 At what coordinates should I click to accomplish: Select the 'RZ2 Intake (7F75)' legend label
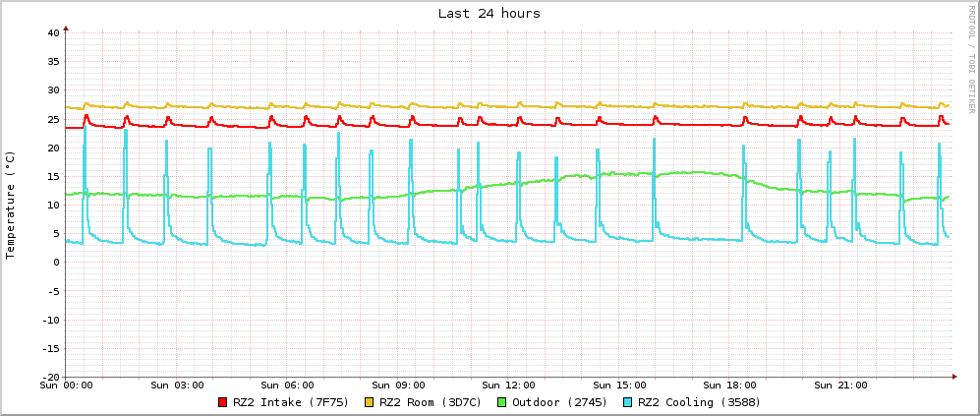[291, 402]
